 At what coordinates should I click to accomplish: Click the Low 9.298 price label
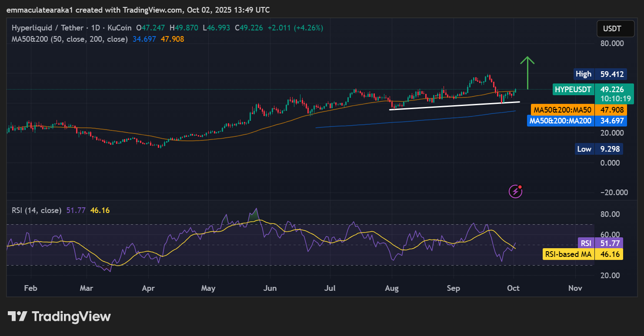click(599, 149)
